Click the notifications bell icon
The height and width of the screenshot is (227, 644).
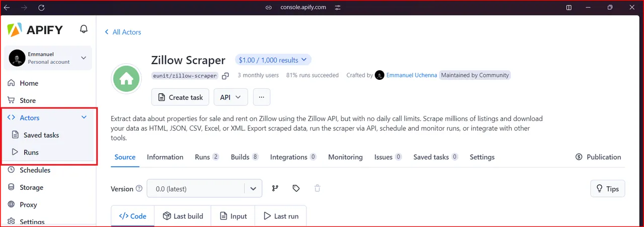[x=84, y=29]
